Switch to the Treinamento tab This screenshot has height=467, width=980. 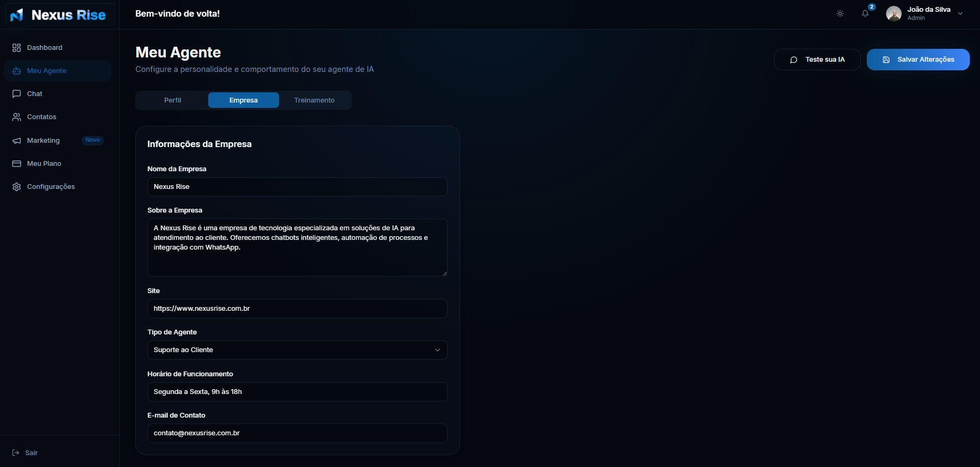point(314,100)
